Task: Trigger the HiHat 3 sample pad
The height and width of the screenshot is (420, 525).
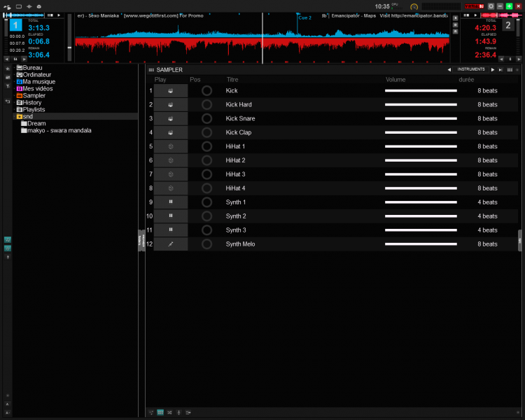Action: click(171, 174)
